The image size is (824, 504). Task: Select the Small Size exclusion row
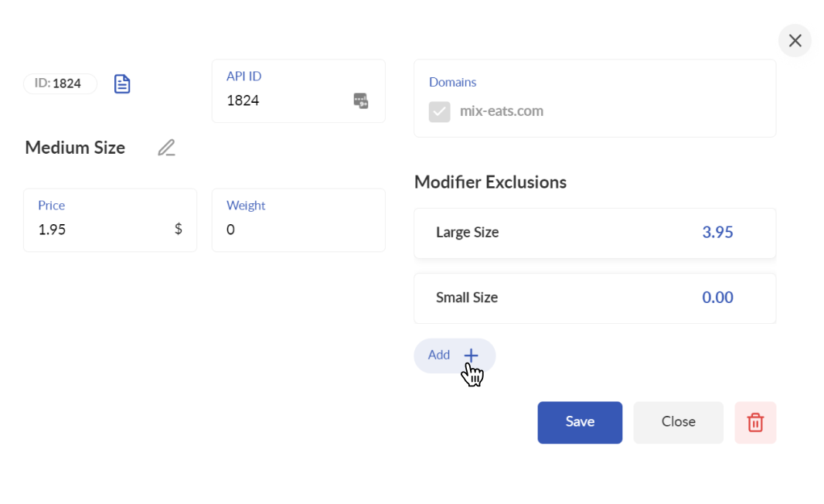point(595,298)
